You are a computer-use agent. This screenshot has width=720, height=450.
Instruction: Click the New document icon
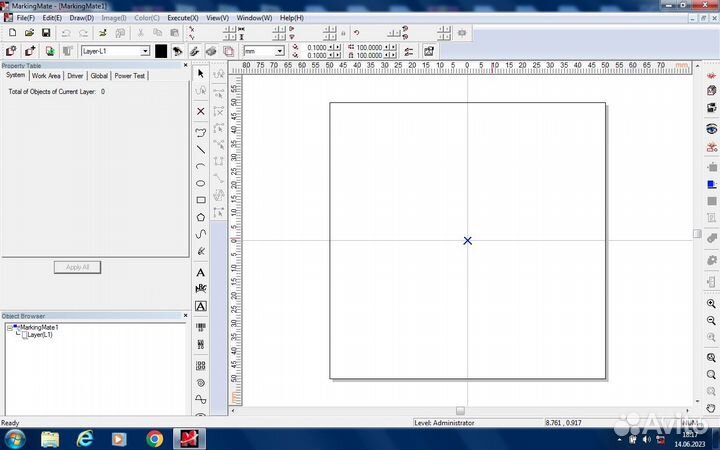pyautogui.click(x=12, y=33)
